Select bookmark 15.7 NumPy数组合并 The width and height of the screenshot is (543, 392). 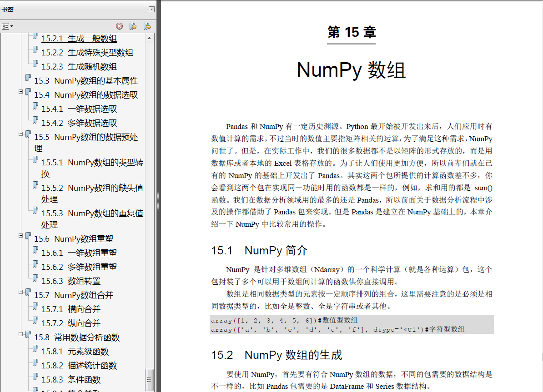coord(73,295)
